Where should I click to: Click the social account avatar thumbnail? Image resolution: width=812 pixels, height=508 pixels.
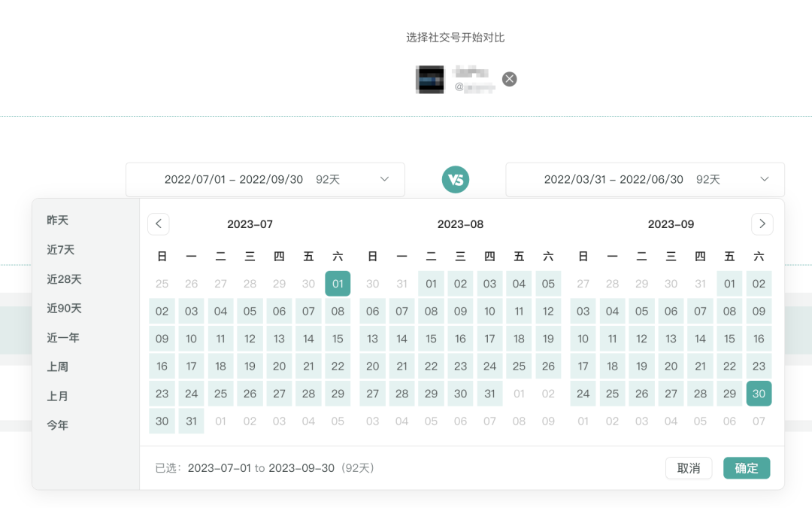coord(429,79)
